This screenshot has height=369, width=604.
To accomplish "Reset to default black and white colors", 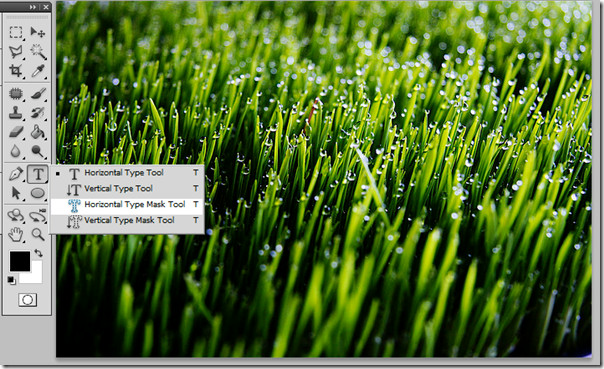I will coord(12,280).
